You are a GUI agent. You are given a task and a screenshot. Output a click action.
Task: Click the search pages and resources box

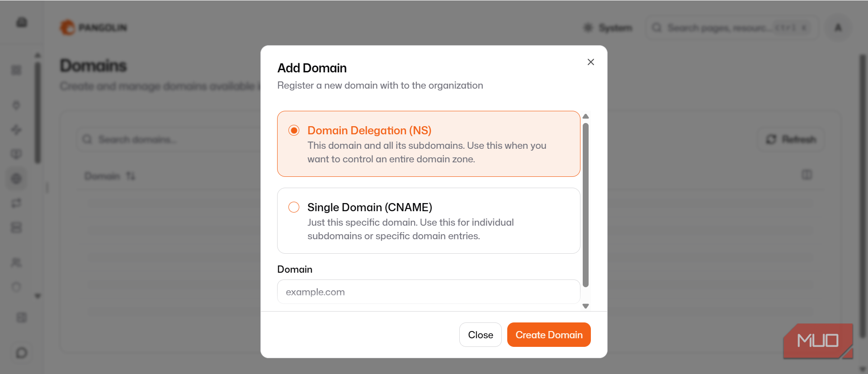(x=731, y=28)
